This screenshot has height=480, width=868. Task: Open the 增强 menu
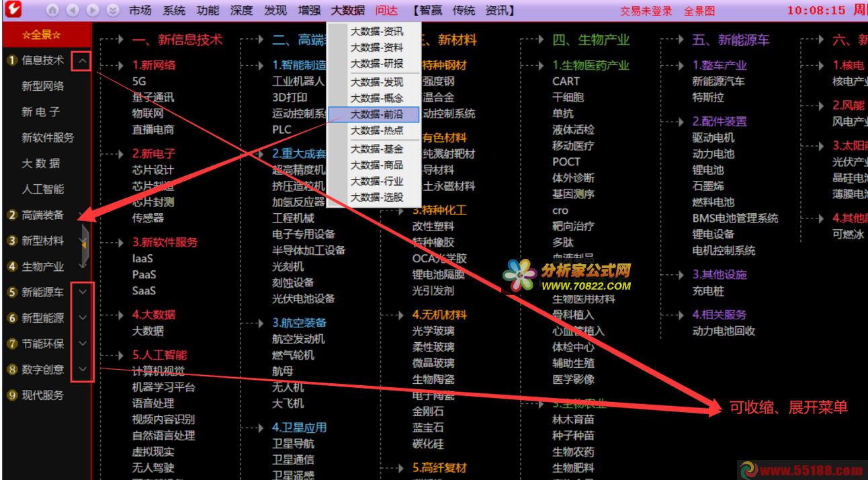(x=308, y=11)
